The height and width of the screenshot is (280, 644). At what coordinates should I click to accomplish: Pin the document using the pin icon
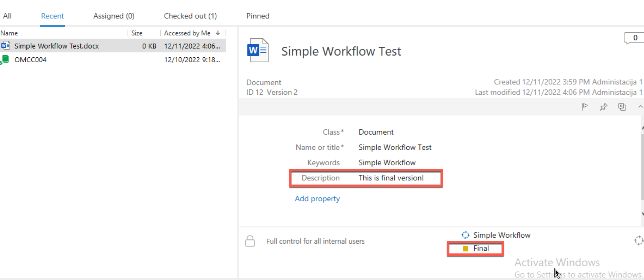(603, 107)
